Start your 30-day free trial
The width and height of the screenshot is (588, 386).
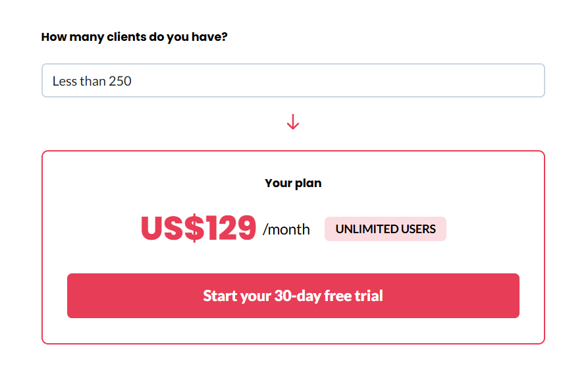(x=293, y=296)
